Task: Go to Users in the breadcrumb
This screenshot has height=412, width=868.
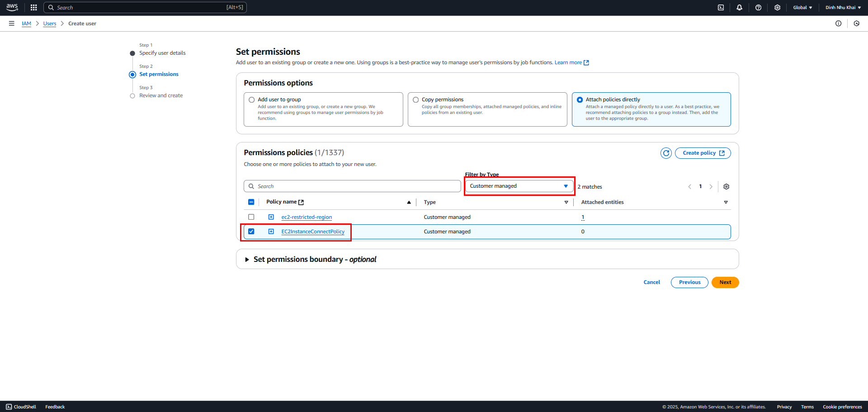Action: coord(50,24)
